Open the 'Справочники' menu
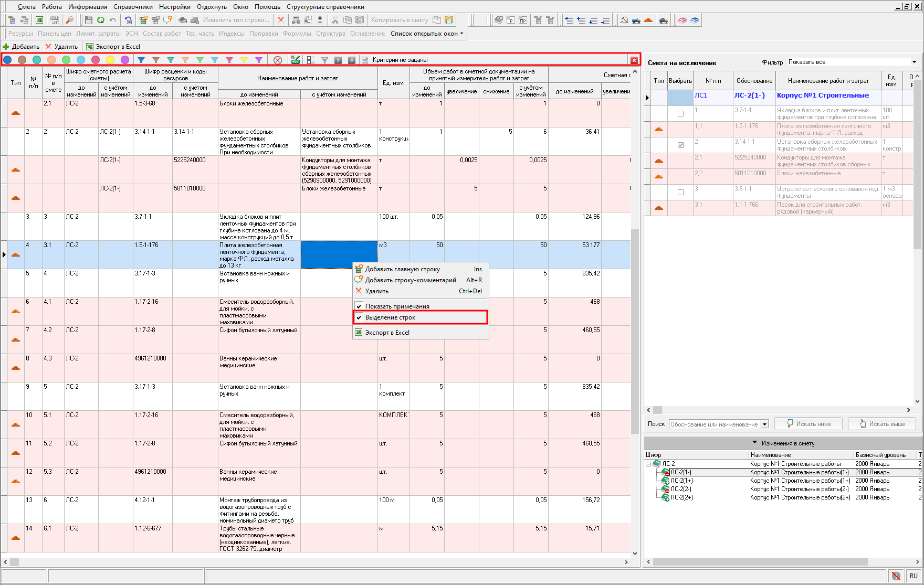 click(x=133, y=7)
